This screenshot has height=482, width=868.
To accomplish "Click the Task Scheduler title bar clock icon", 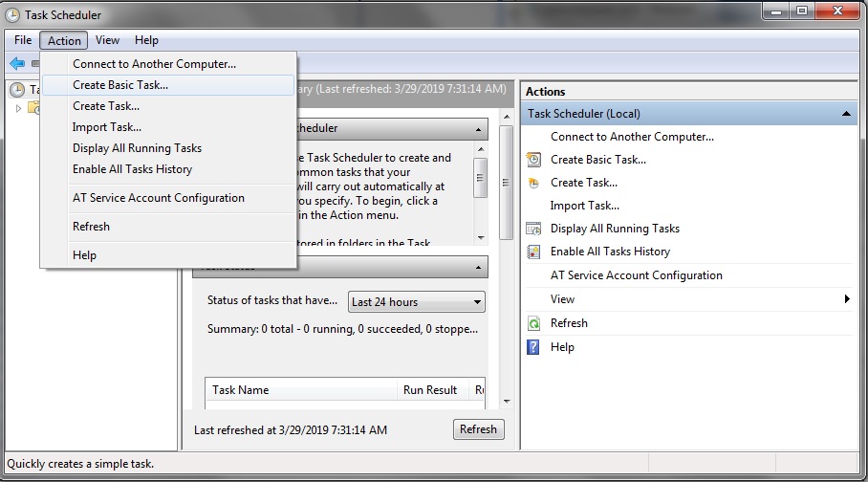I will click(x=12, y=15).
